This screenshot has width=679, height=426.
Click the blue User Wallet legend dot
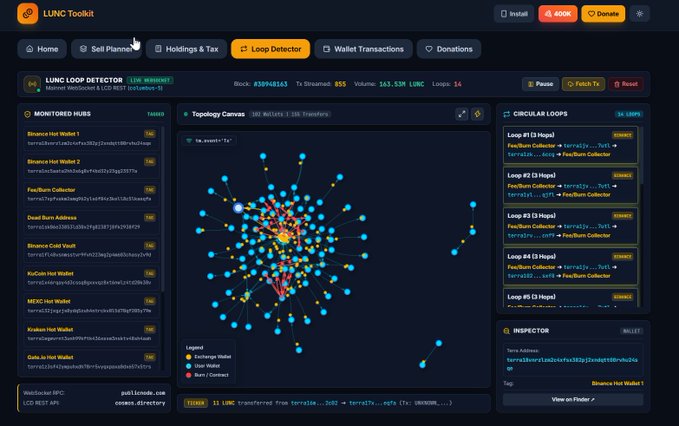point(188,366)
